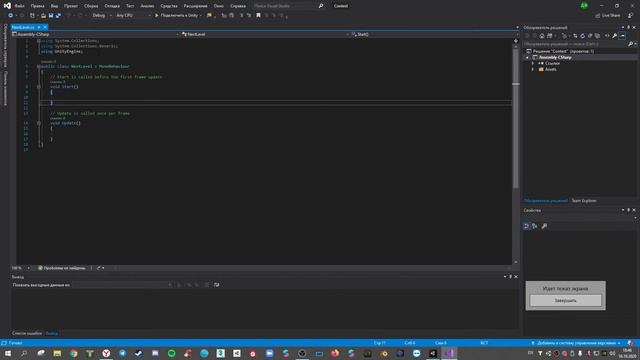Open the Справка menu

238,6
